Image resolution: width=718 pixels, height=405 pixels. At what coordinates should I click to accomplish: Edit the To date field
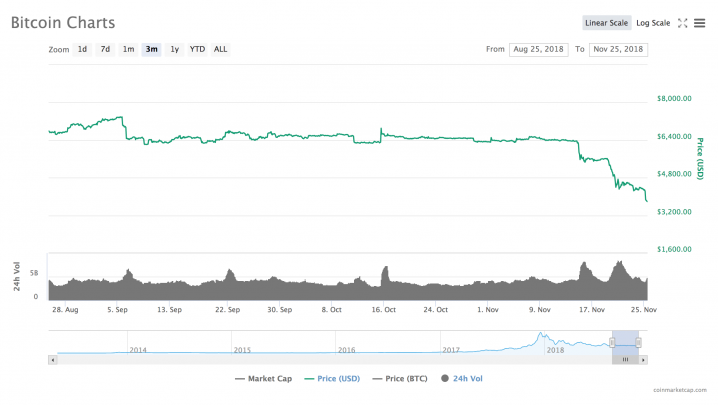coord(618,49)
